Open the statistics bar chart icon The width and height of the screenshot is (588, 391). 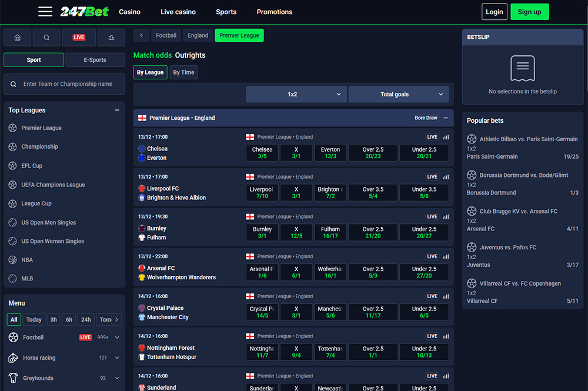[111, 37]
